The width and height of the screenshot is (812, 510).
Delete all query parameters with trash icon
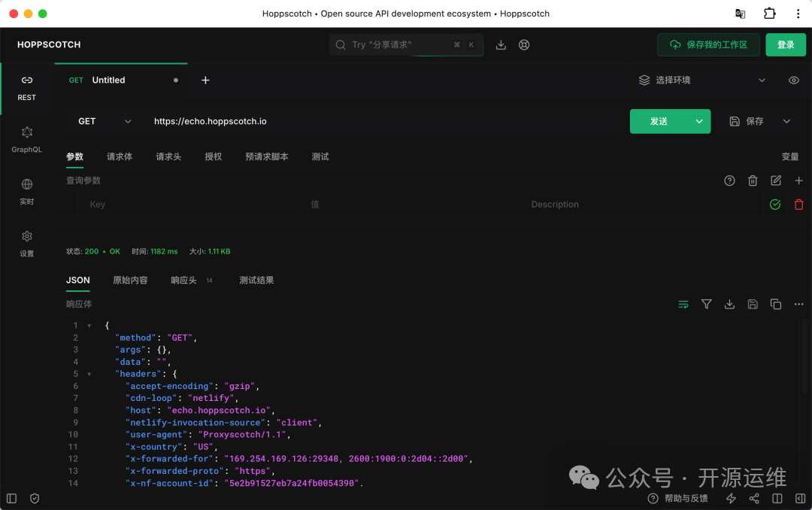(x=753, y=181)
